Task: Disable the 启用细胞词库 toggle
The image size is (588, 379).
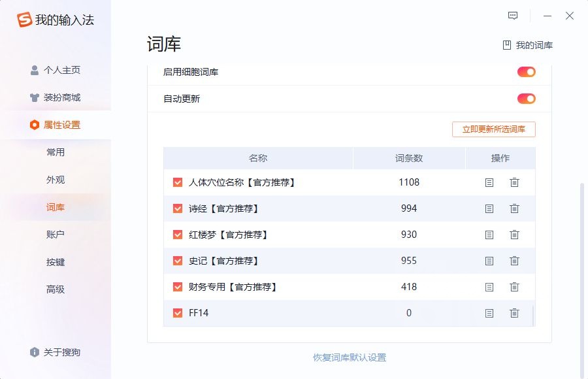Action: [x=526, y=72]
